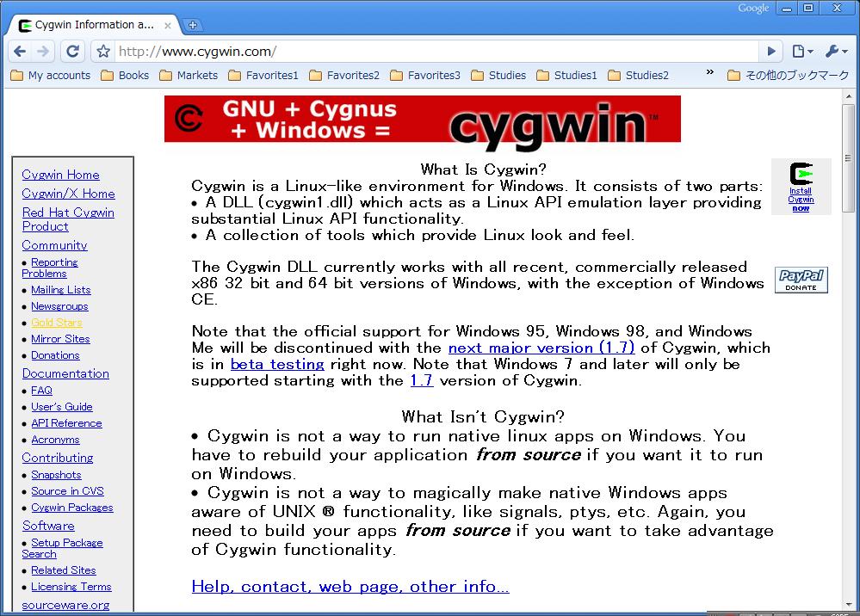Go back with the browser back arrow
The width and height of the screenshot is (860, 616).
point(20,52)
